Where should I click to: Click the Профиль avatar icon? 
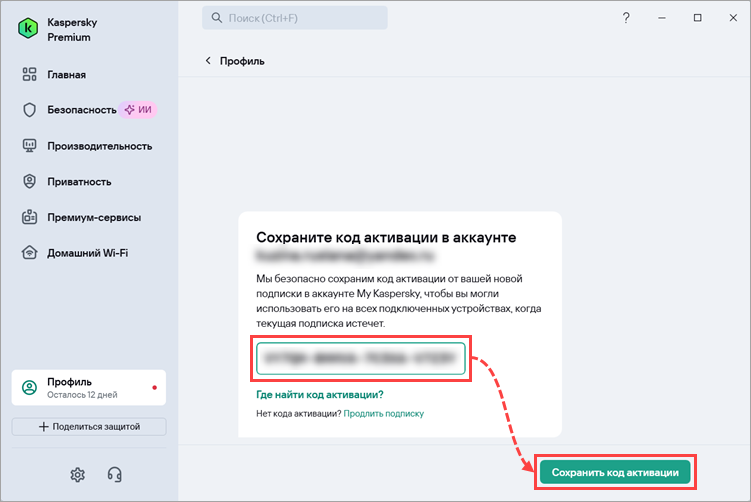[x=29, y=388]
